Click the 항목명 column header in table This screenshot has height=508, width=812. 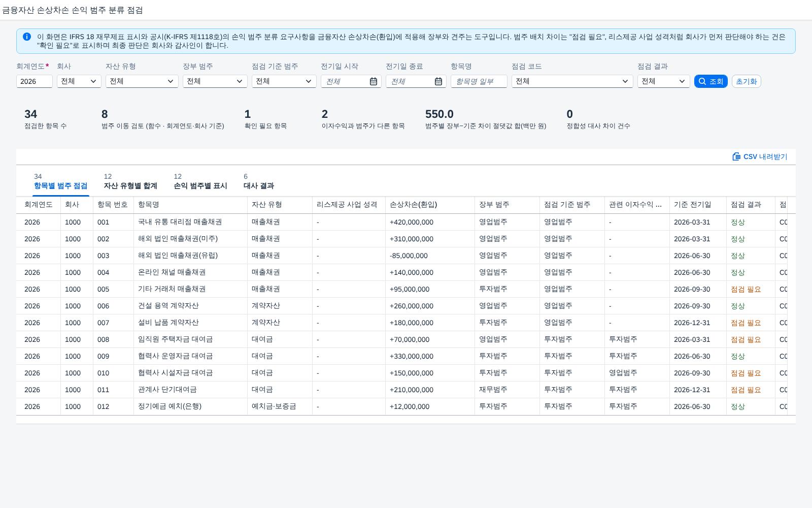point(190,205)
